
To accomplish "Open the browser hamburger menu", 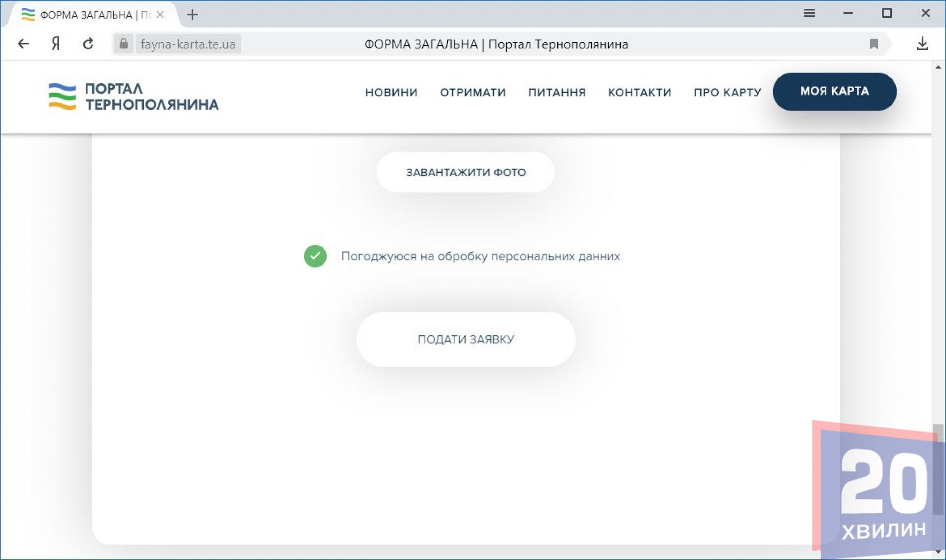I will click(809, 13).
